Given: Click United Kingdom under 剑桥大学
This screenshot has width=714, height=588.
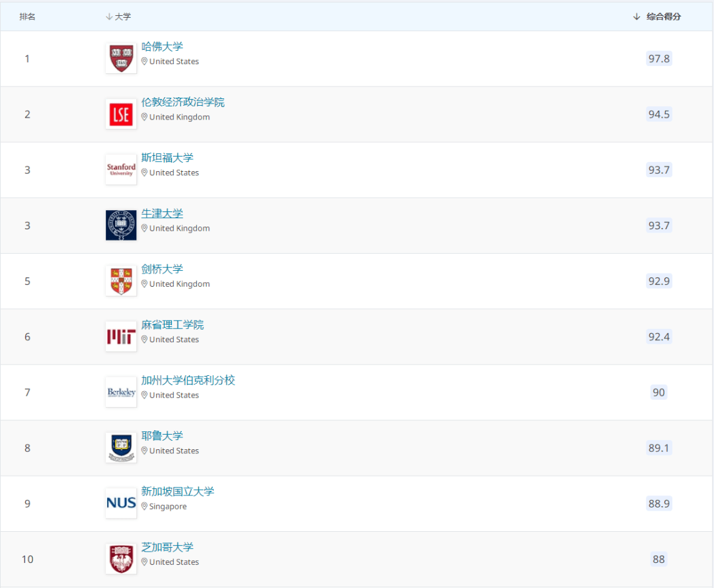Looking at the screenshot, I should tap(179, 284).
